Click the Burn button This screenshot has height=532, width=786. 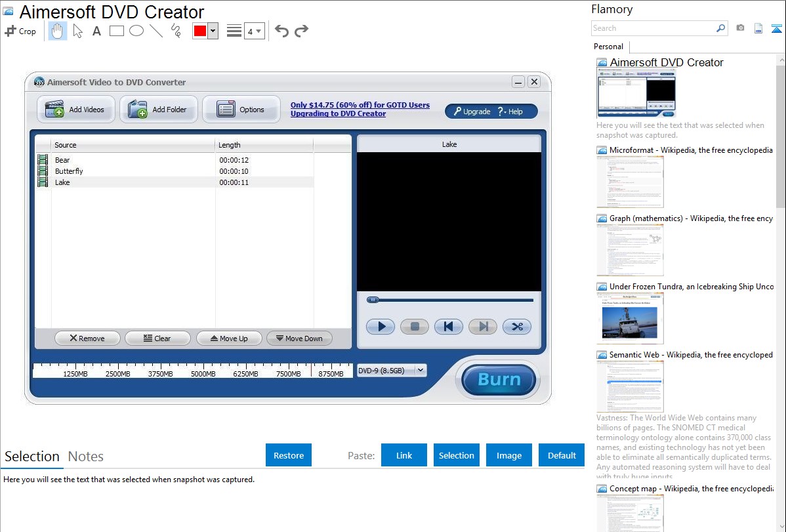pyautogui.click(x=499, y=380)
